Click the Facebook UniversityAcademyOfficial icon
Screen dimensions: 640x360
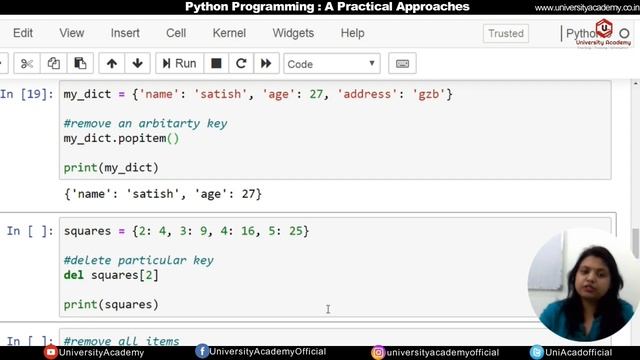click(x=202, y=351)
